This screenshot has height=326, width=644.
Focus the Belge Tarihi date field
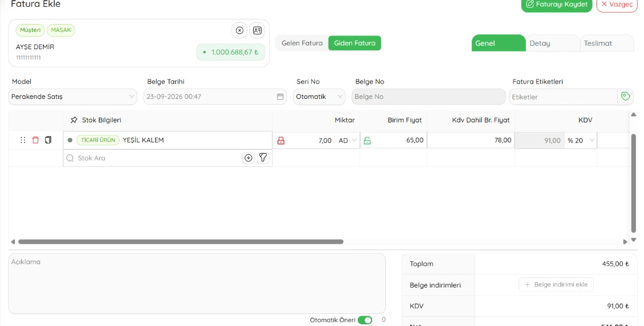(215, 97)
